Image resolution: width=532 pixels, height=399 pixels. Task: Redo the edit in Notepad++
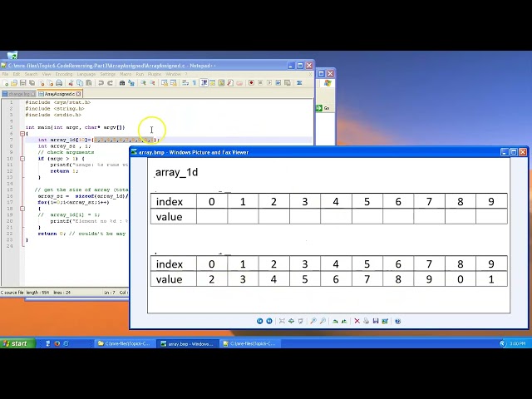(110, 83)
